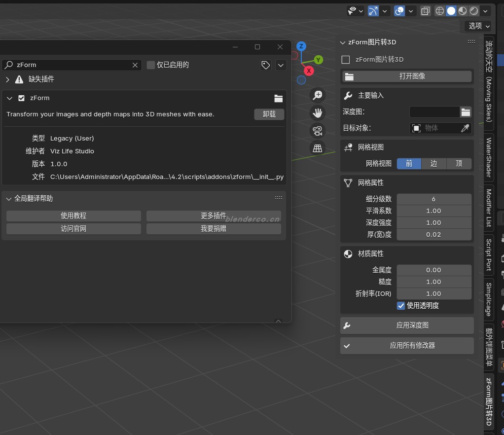
Task: Uncheck the 使用透明度 checkbox
Action: [x=401, y=306]
